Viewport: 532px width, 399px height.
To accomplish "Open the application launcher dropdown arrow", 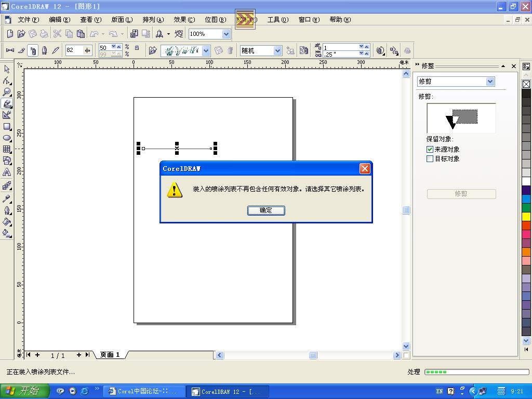I will pyautogui.click(x=168, y=34).
